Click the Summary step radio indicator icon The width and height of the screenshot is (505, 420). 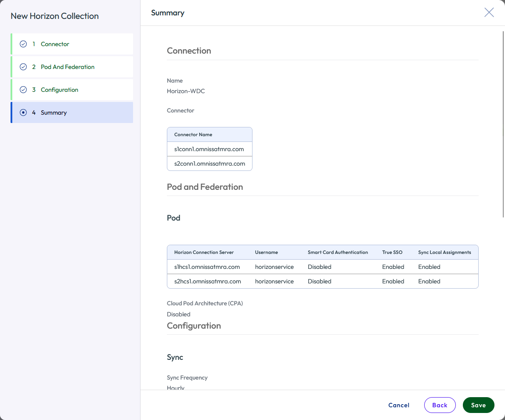click(x=23, y=112)
